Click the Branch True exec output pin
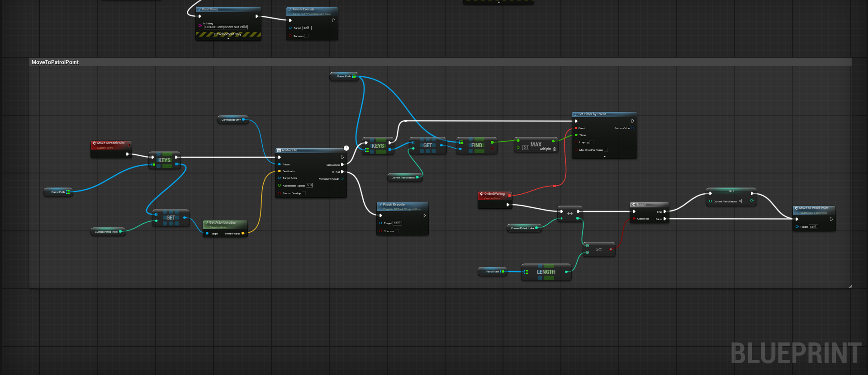Screen dimensions: 868x375 665,211
